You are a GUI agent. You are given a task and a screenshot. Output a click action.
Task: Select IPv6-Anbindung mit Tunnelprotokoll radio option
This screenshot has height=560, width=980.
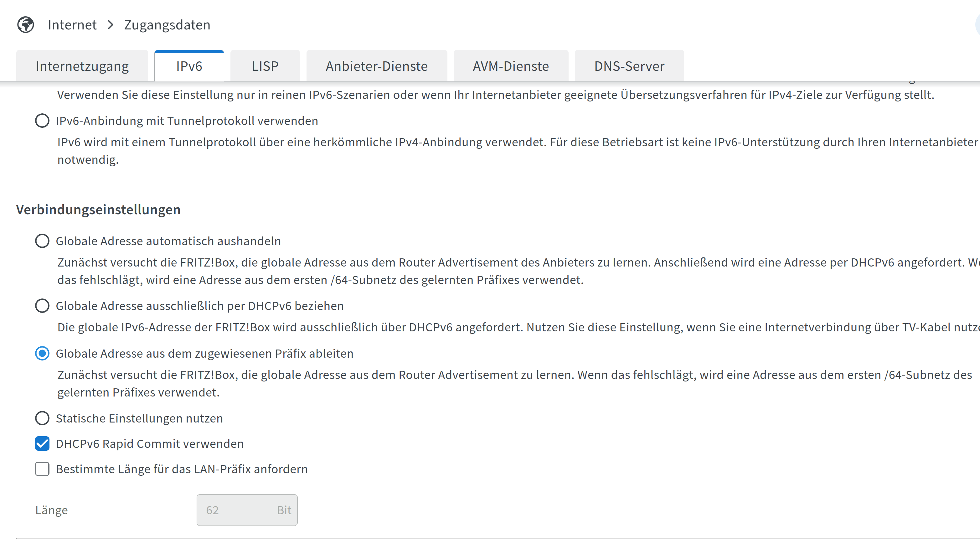42,121
